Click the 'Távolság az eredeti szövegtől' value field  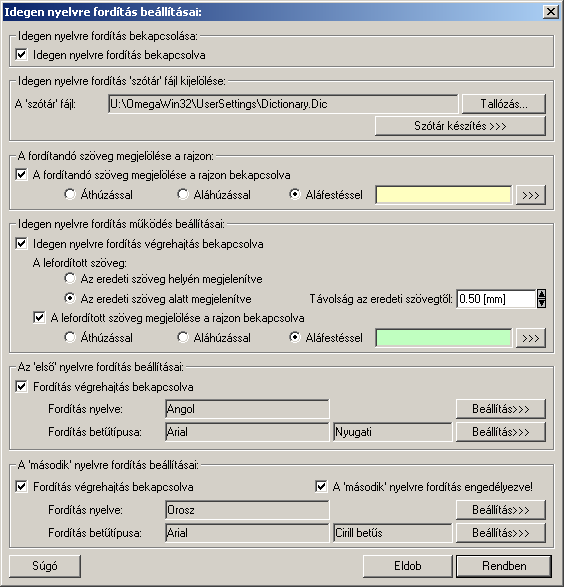pos(496,299)
